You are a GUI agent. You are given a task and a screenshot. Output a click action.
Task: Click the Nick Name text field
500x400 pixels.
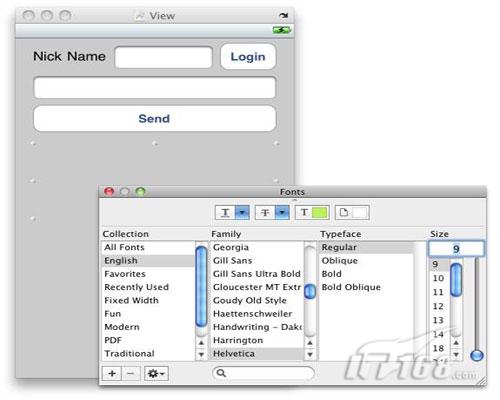(163, 57)
